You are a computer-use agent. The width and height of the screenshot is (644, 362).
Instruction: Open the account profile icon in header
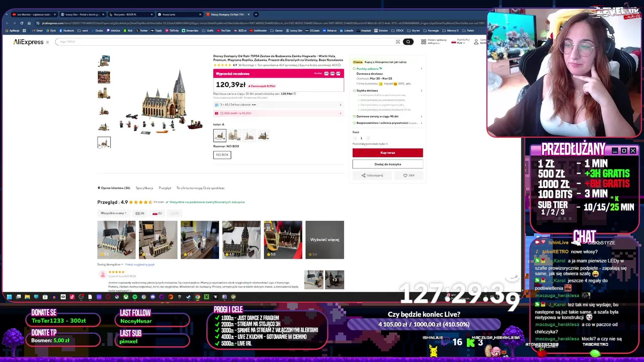[x=476, y=42]
